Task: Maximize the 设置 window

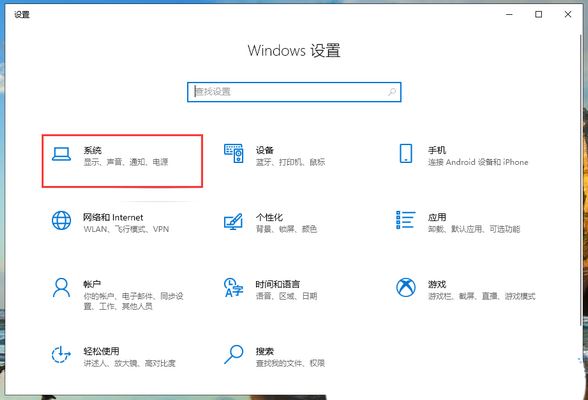Action: click(538, 14)
